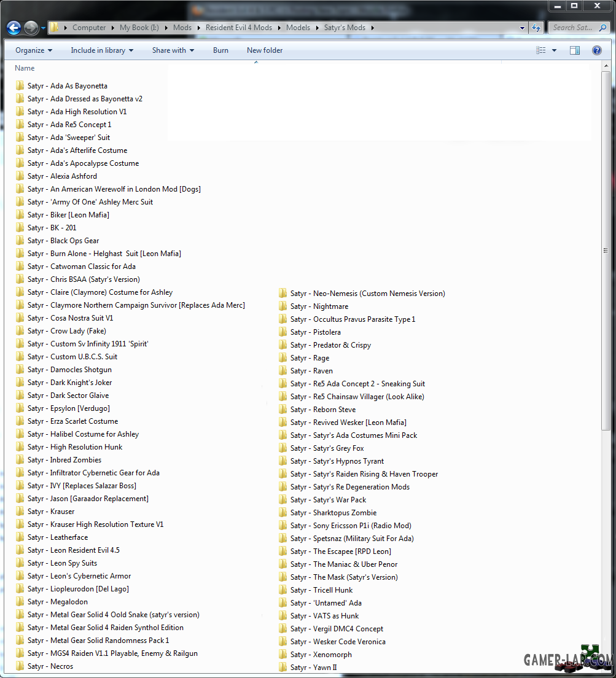Select folder icon of Pistolera
616x678 pixels.
283,332
